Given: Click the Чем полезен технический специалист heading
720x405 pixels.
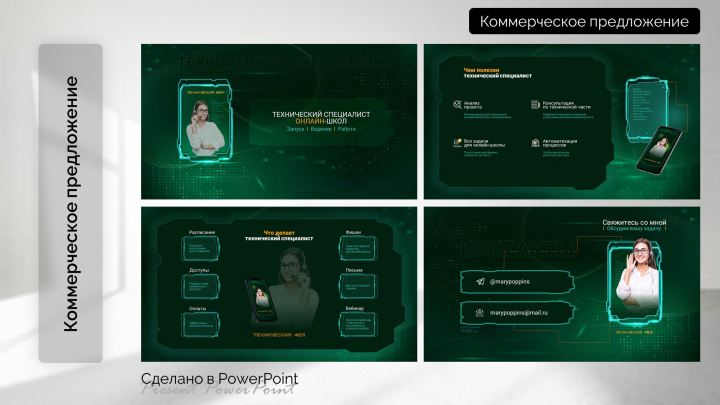Looking at the screenshot, I should point(497,73).
